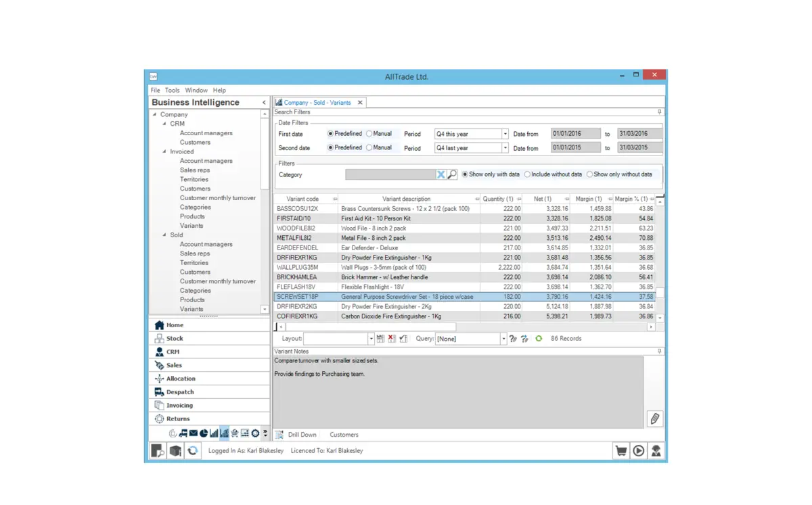
Task: Open category search with the magnifier icon
Action: 453,174
